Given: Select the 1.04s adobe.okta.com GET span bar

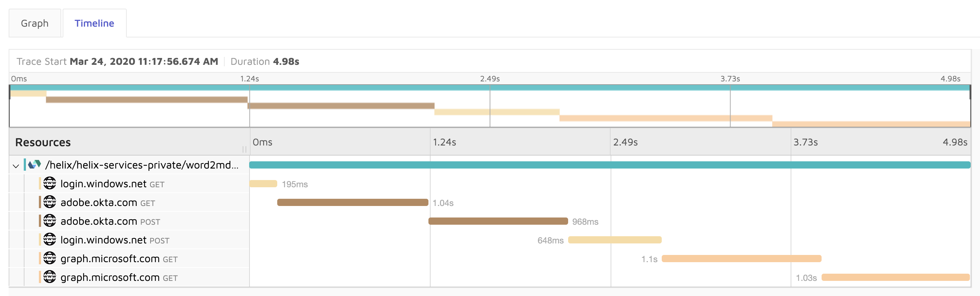Looking at the screenshot, I should tap(353, 202).
